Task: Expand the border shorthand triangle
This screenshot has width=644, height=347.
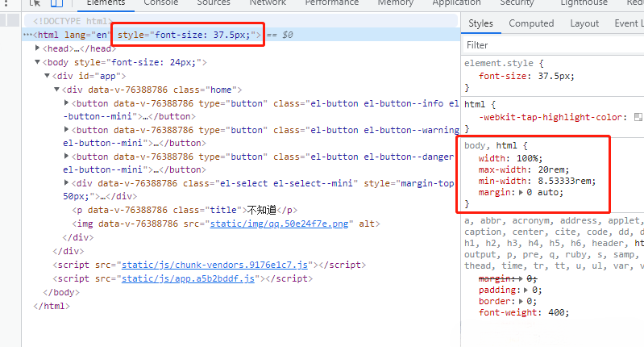Action: 521,301
